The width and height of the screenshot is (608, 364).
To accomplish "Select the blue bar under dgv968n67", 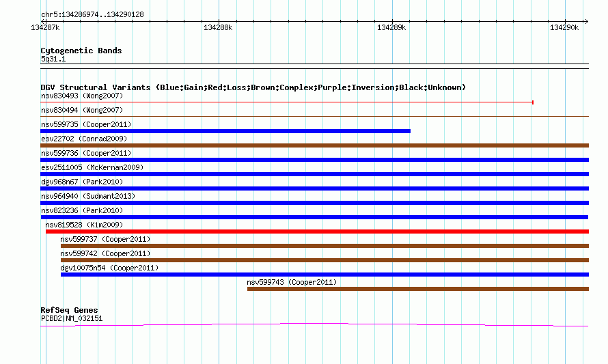I will (314, 188).
